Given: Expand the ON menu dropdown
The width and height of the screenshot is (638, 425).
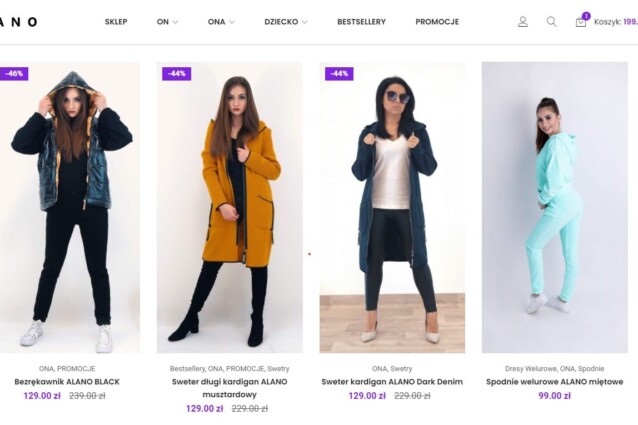Looking at the screenshot, I should click(167, 21).
